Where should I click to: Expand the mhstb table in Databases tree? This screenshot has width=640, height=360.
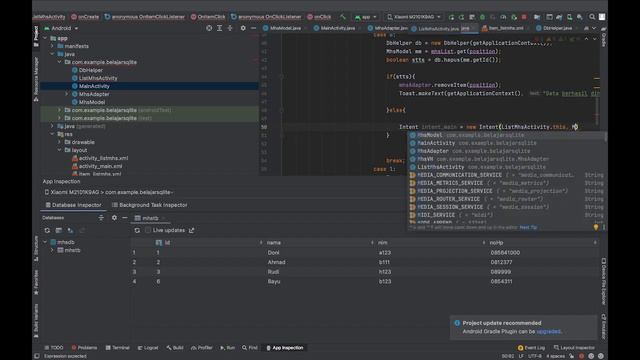(52, 250)
